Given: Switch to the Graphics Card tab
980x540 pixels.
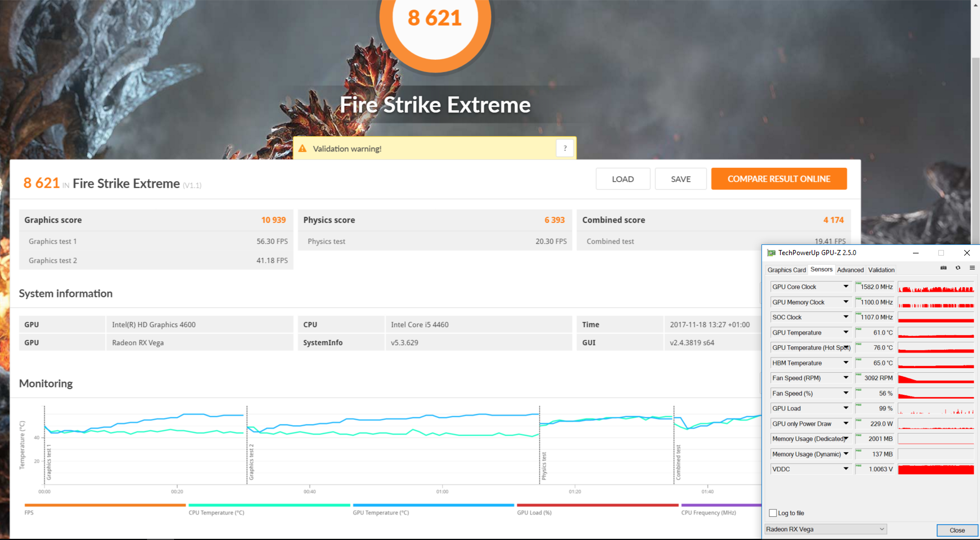Looking at the screenshot, I should 786,270.
